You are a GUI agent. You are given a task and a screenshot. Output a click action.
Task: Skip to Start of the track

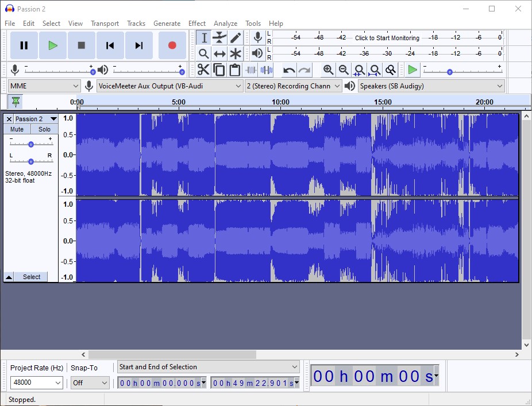point(110,45)
